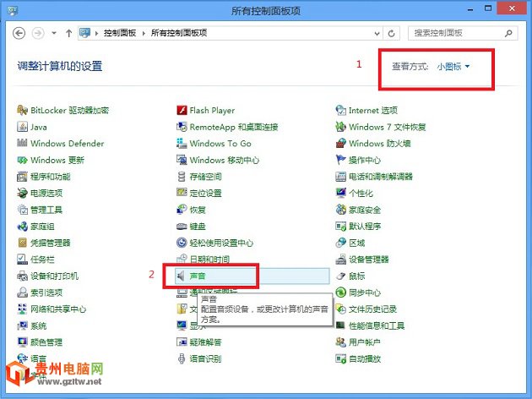Open Windows To Go icon
Screen dimensions: 532x399
click(182, 143)
